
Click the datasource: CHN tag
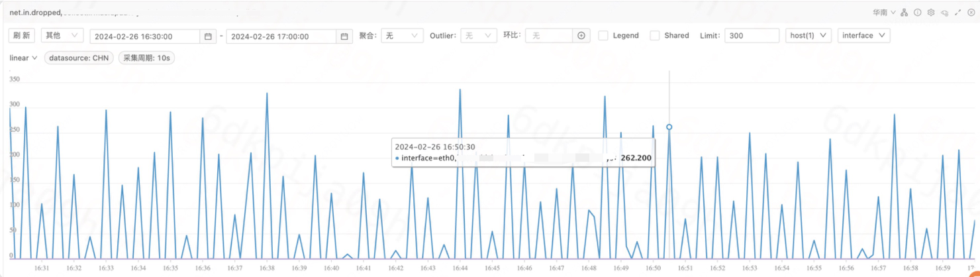point(79,58)
